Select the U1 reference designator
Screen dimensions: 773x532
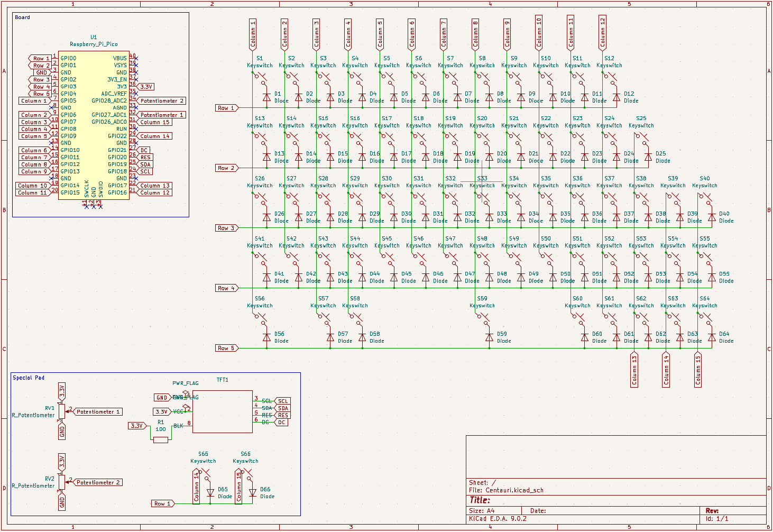click(94, 37)
